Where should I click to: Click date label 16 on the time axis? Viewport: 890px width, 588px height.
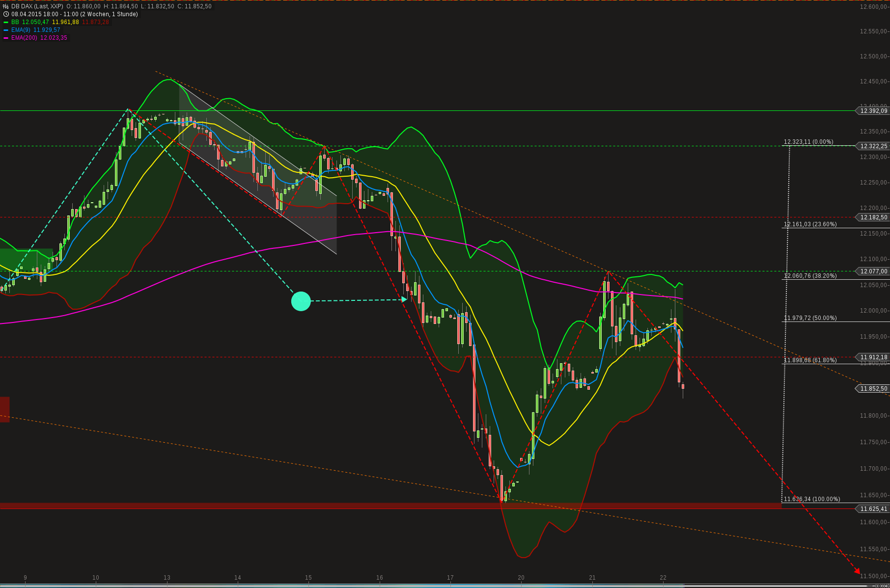pyautogui.click(x=380, y=578)
